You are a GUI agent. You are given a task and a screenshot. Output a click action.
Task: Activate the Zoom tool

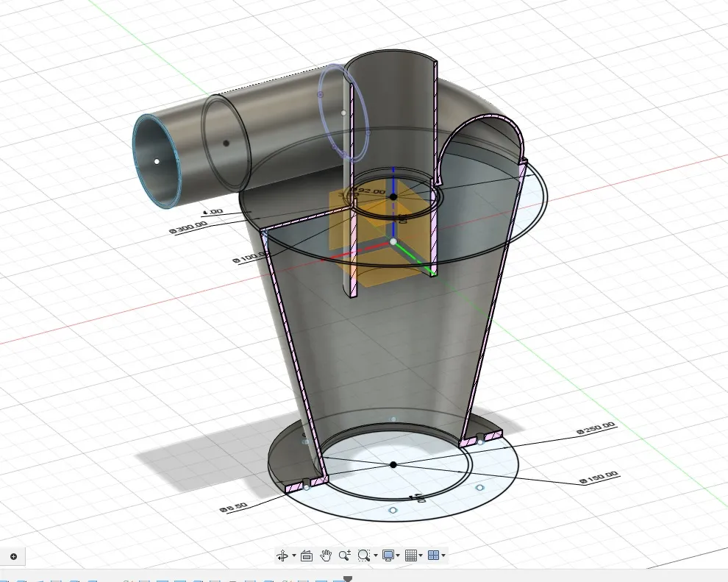[344, 556]
